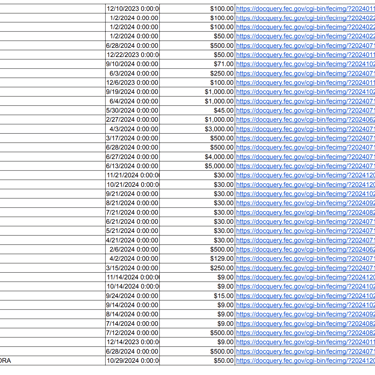Click the $50.00 amount in the 10/29/2024 row
The image size is (375, 375).
point(197,361)
